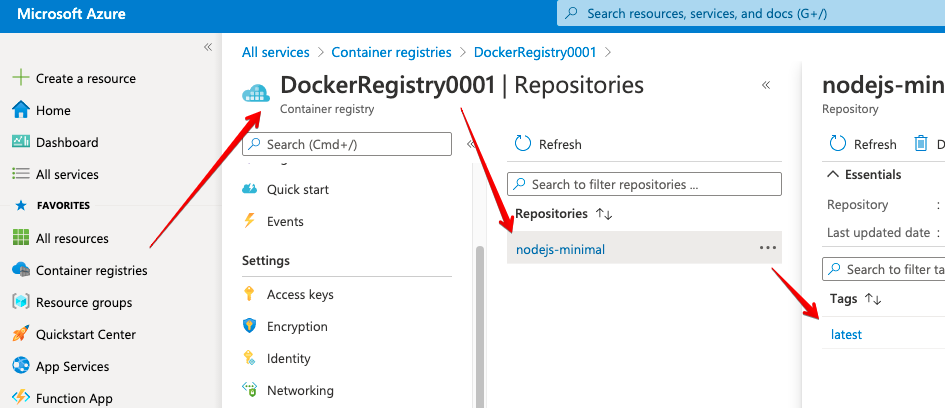
Task: Refresh the repositories list
Action: pos(548,144)
